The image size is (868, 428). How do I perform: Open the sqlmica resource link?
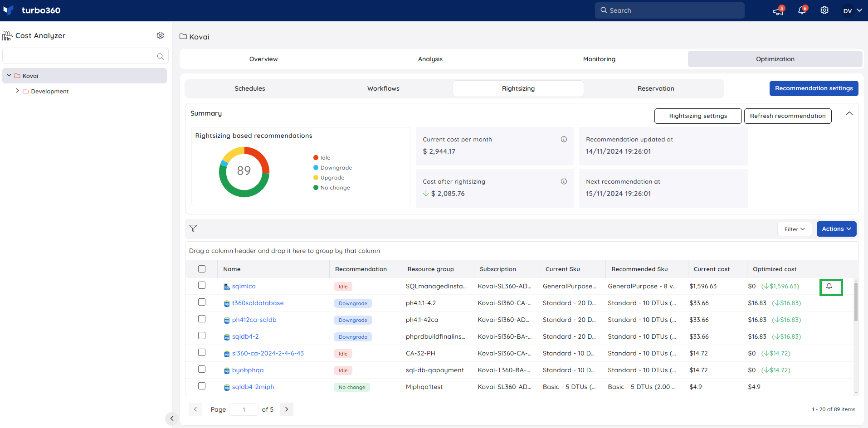pyautogui.click(x=244, y=286)
